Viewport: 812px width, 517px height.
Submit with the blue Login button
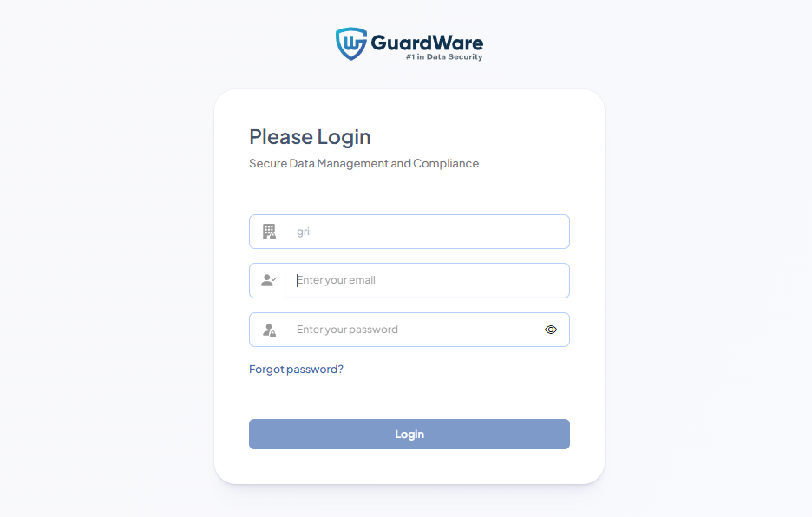click(x=409, y=434)
